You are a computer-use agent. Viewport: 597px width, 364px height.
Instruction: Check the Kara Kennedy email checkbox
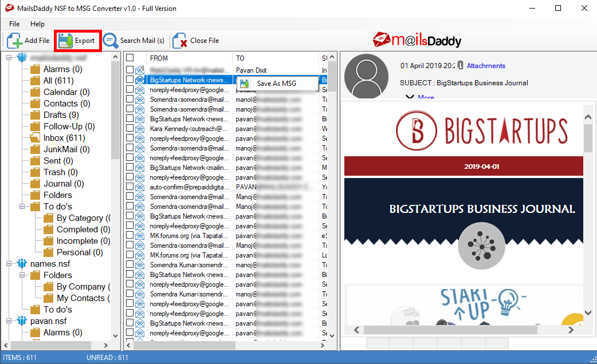tap(130, 129)
